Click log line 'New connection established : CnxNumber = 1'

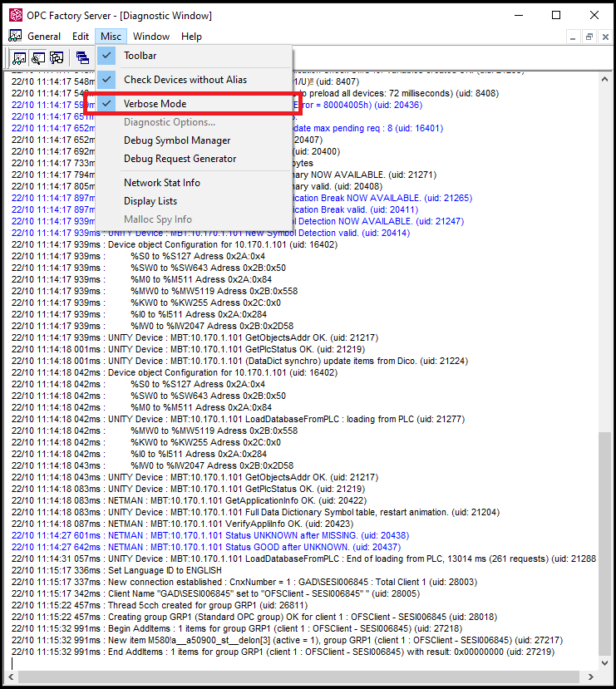pyautogui.click(x=244, y=582)
